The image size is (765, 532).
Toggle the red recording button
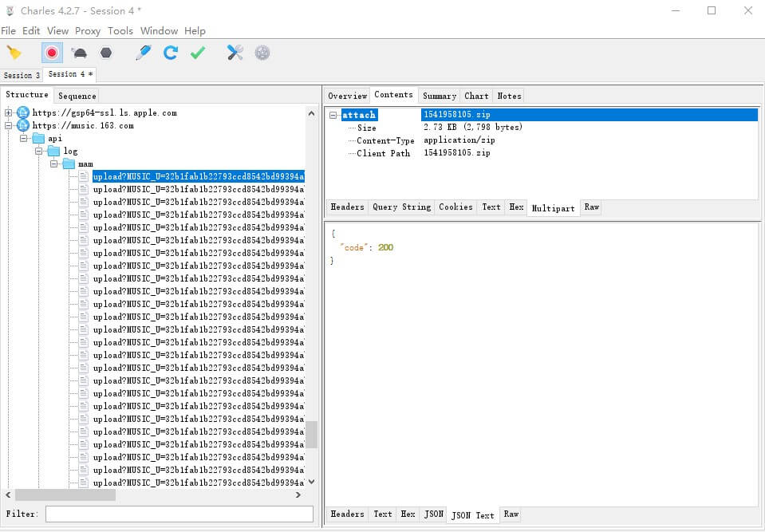click(52, 53)
